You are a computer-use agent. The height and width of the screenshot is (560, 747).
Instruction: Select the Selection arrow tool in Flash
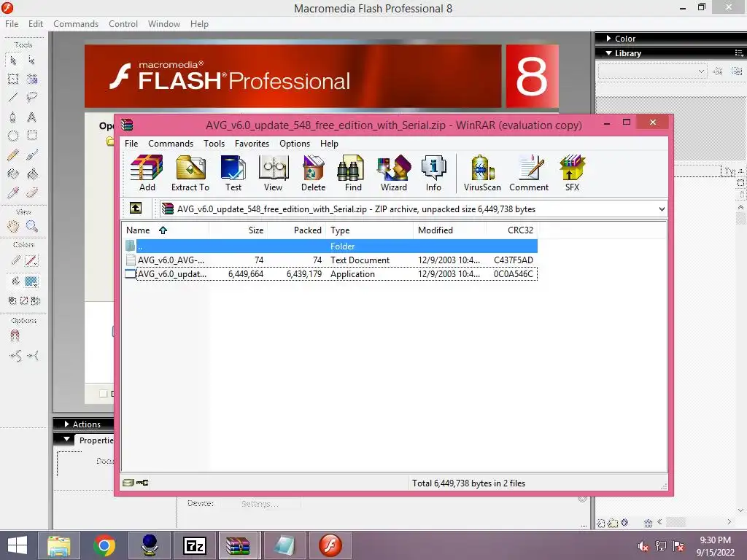coord(13,61)
